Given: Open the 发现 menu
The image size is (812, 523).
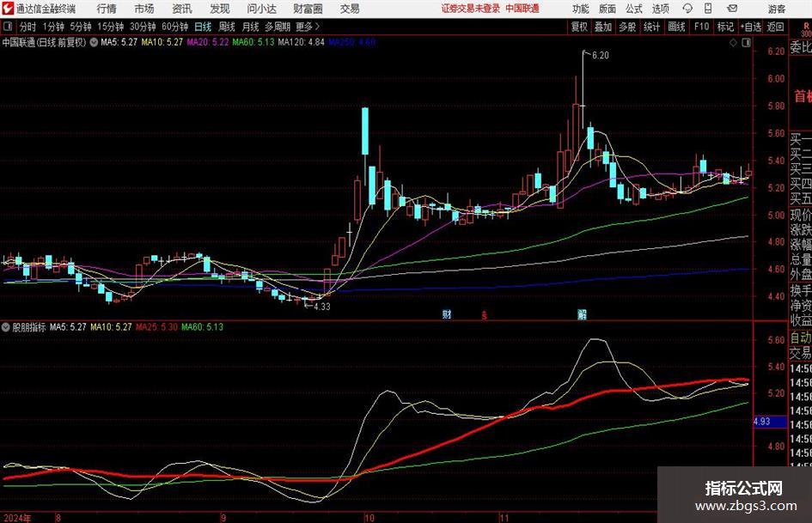Looking at the screenshot, I should click(220, 9).
